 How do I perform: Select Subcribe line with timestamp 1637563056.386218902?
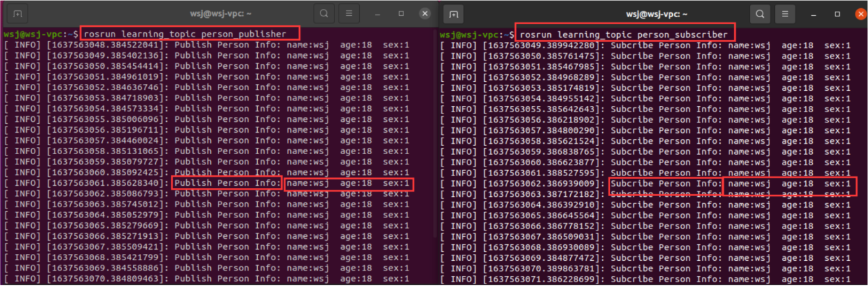pyautogui.click(x=645, y=120)
